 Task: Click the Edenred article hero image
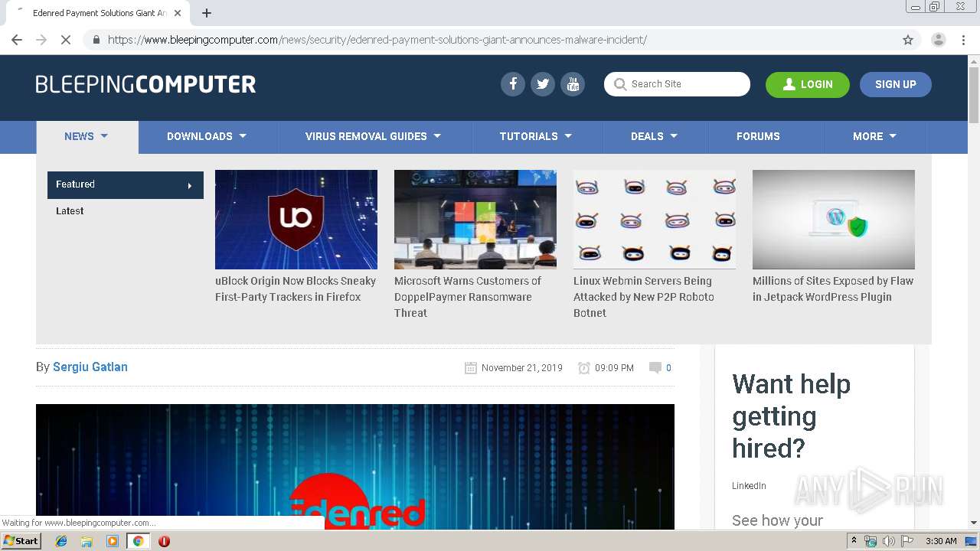click(355, 467)
